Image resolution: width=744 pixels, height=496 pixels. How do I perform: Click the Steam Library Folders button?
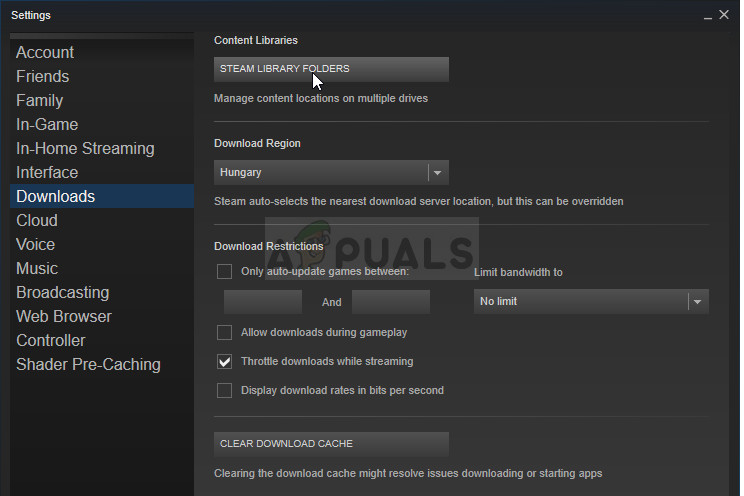click(x=331, y=69)
